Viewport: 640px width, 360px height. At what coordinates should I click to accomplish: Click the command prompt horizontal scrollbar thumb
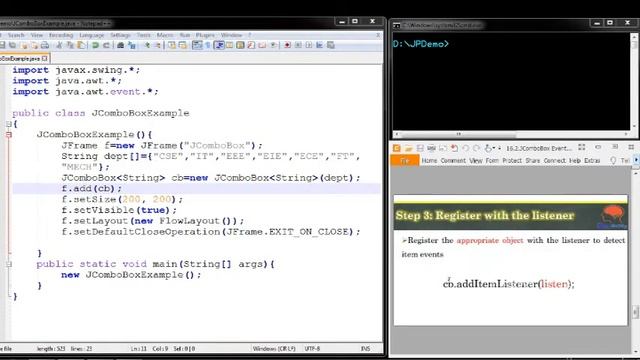click(458, 134)
